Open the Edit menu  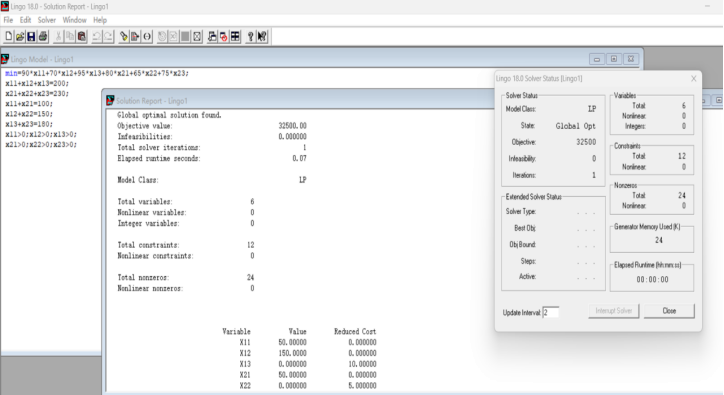25,20
